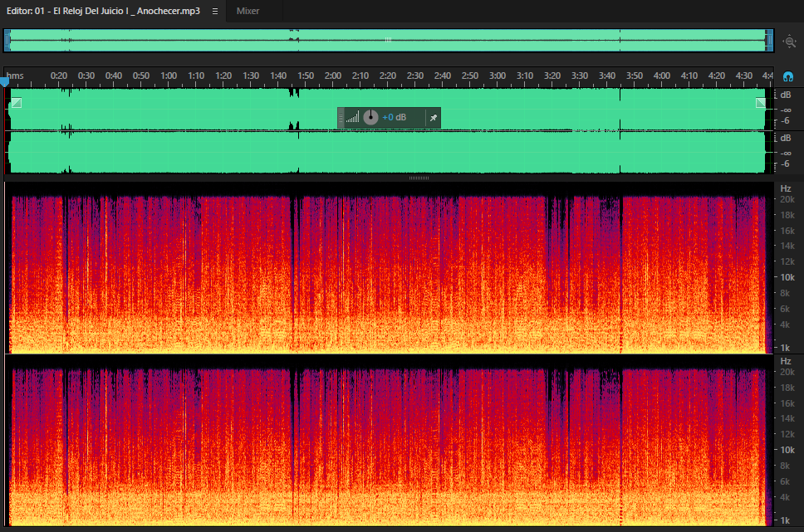
Task: Click the waveform/spectral divider handle
Action: click(419, 178)
